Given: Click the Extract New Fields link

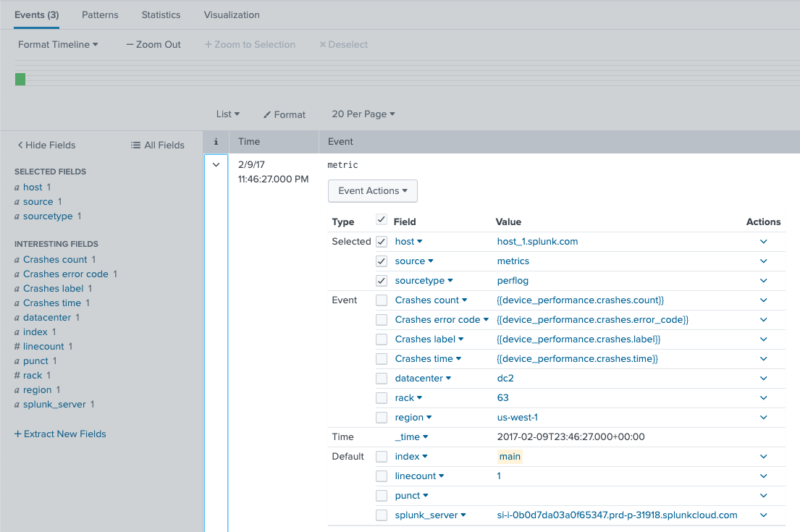Looking at the screenshot, I should (x=60, y=434).
